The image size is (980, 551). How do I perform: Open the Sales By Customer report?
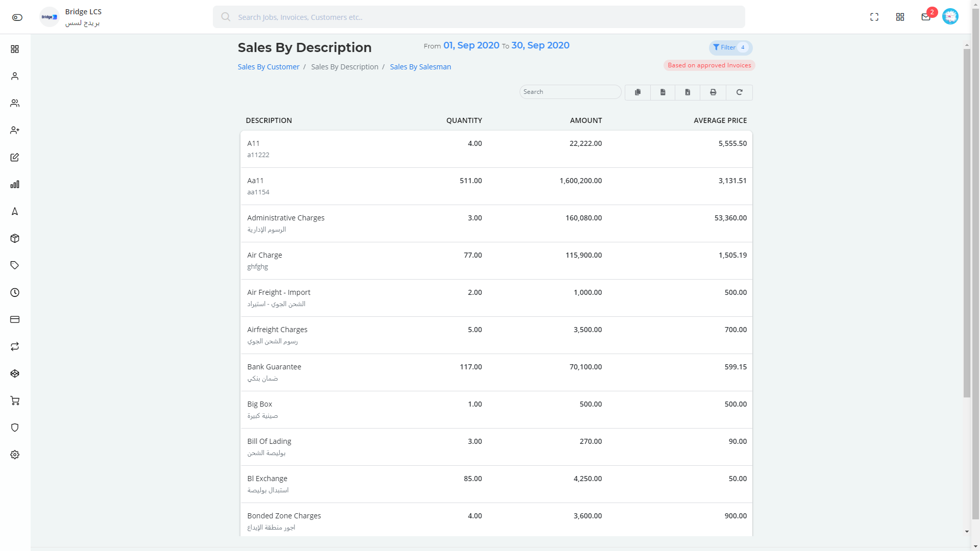point(268,67)
